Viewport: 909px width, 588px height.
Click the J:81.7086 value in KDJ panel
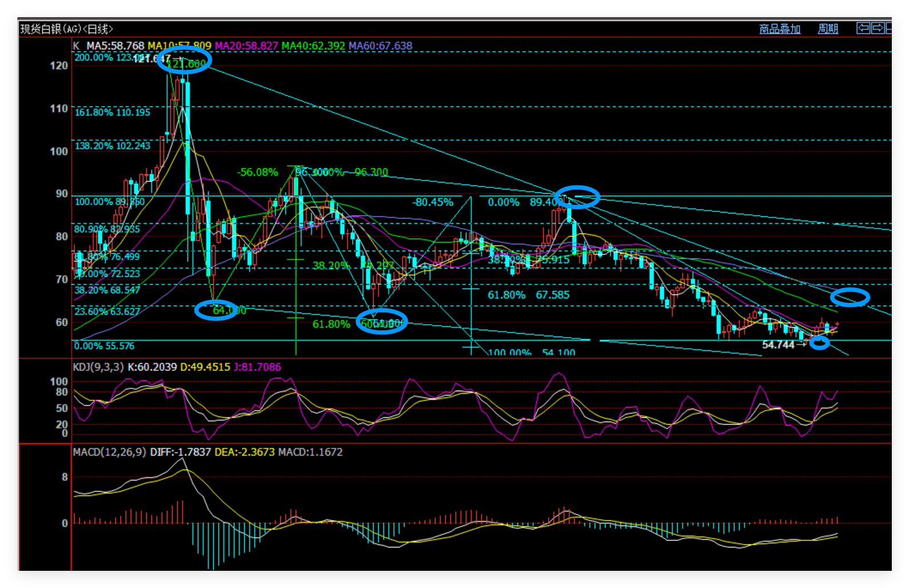[257, 367]
